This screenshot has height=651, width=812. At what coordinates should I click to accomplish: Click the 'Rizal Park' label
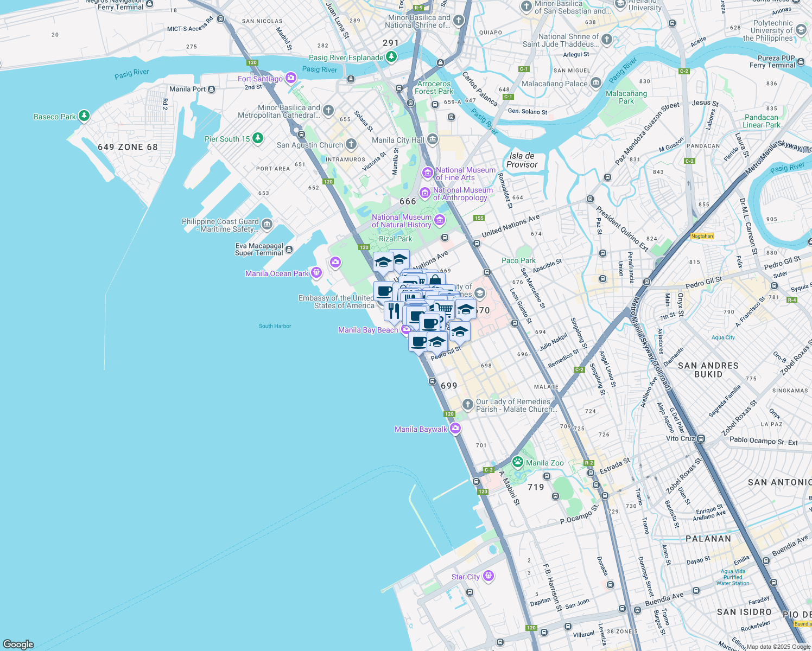[x=396, y=239]
